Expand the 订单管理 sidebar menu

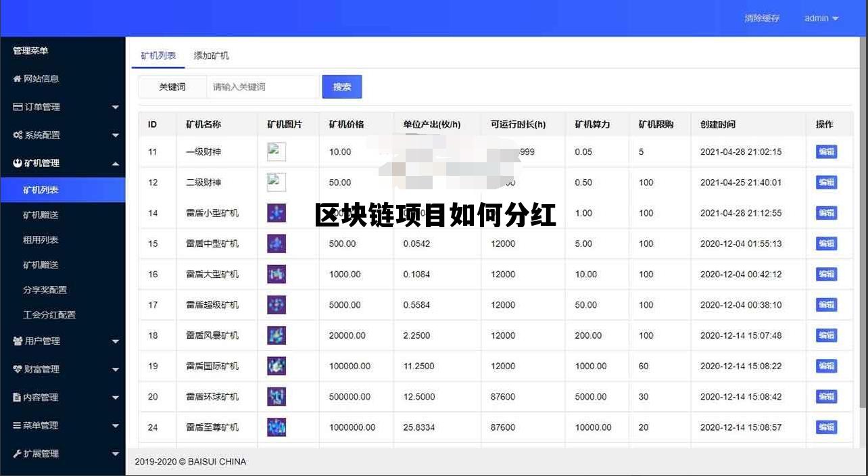[x=115, y=107]
